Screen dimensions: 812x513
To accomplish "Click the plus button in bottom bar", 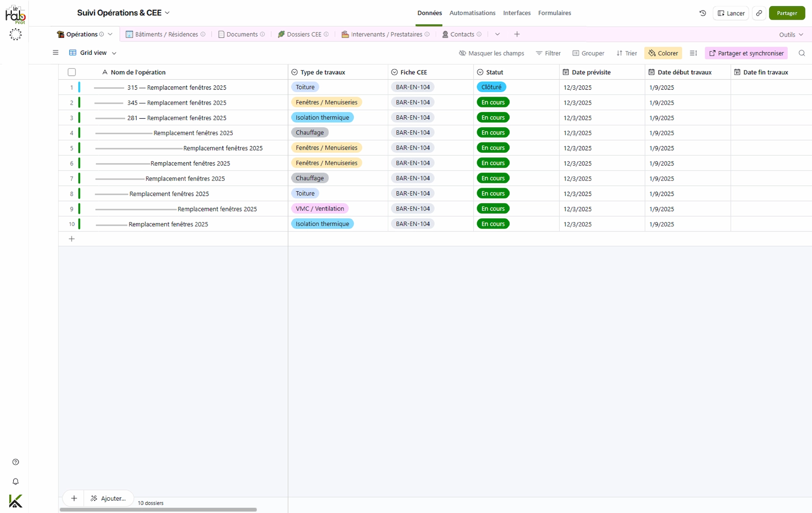I will pyautogui.click(x=74, y=498).
